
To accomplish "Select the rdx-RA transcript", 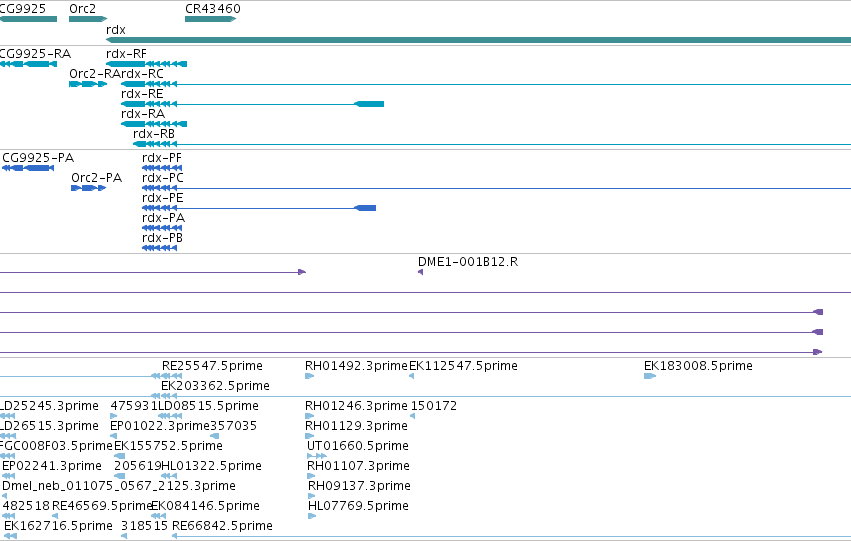I will (154, 124).
